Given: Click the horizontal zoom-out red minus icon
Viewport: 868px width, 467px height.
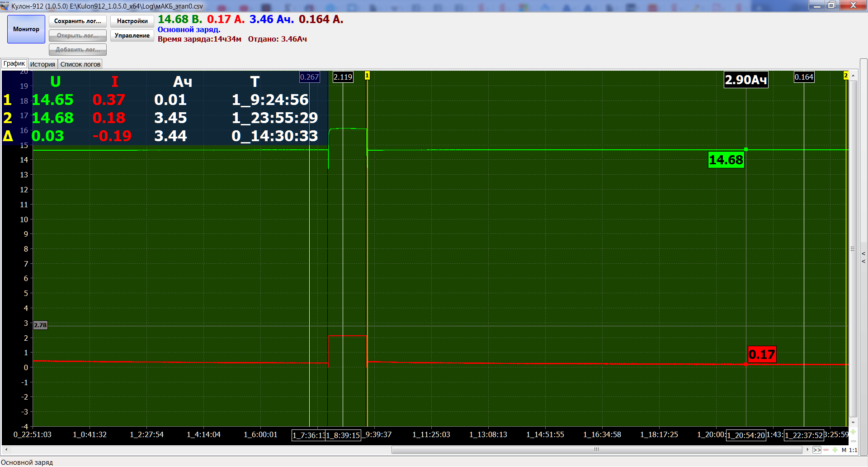Looking at the screenshot, I should (x=826, y=450).
